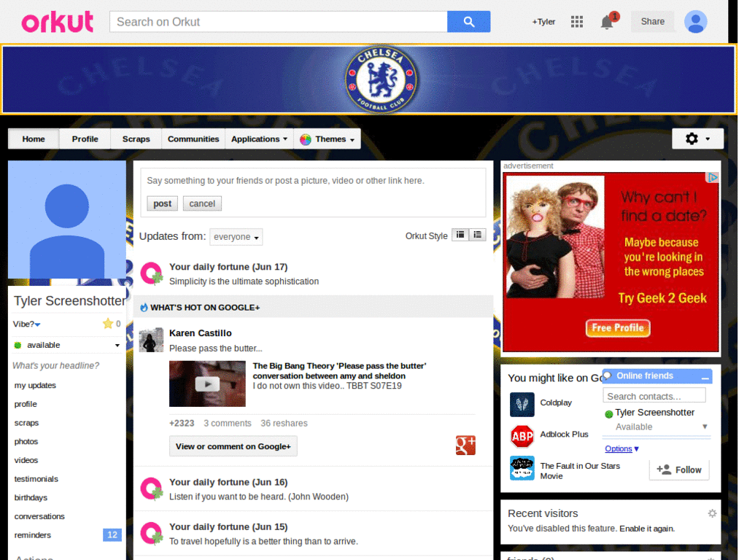Click reminders count badge 12

pos(112,534)
